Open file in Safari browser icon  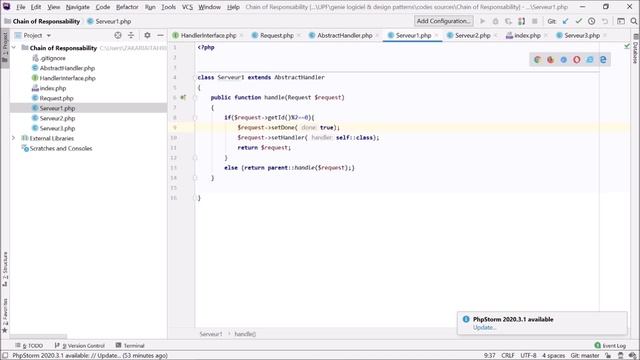coord(564,60)
